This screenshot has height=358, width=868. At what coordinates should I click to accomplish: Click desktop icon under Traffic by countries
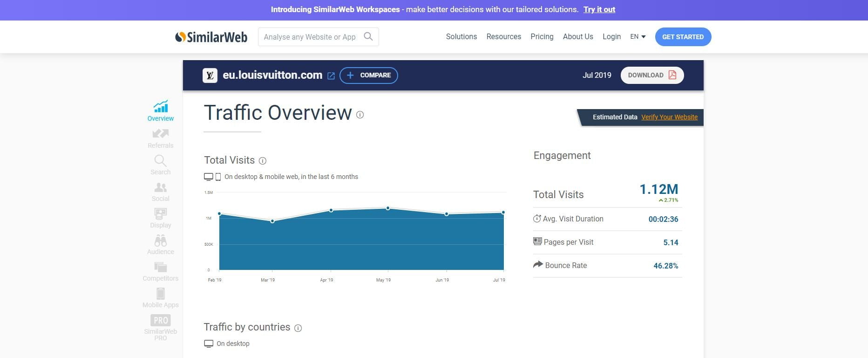pyautogui.click(x=209, y=344)
